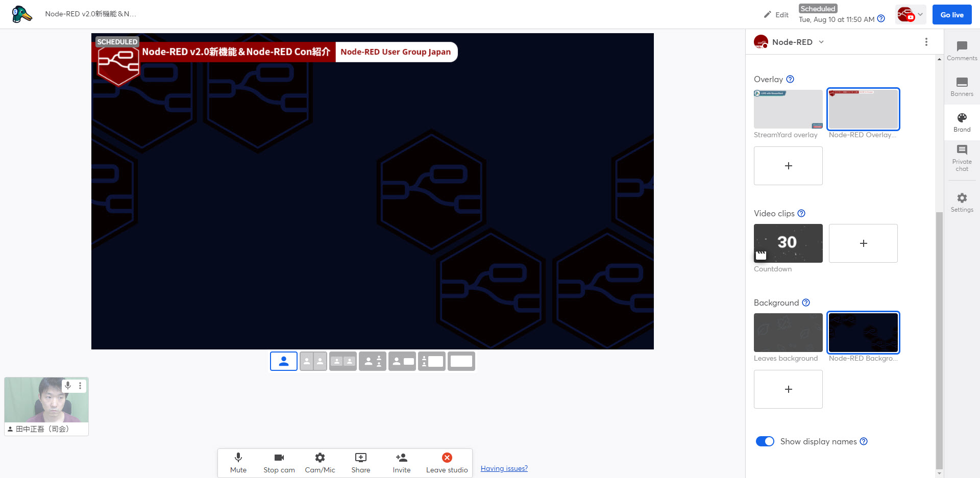980x478 pixels.
Task: Click the Go live button
Action: click(952, 15)
